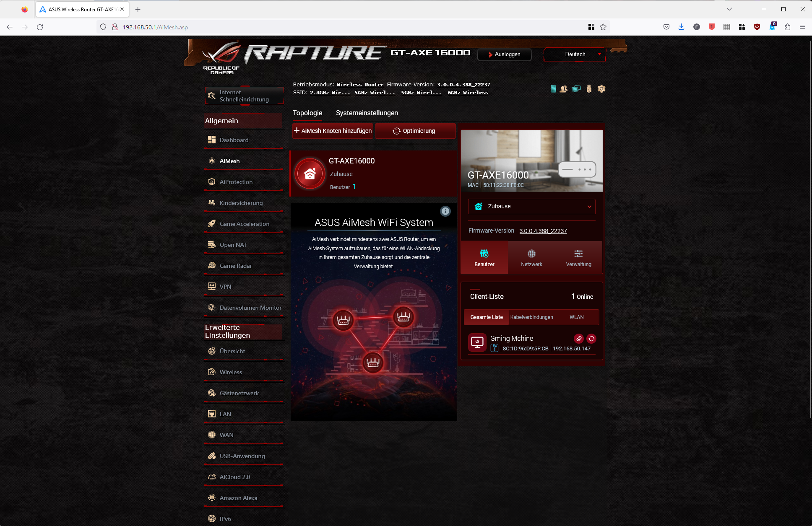This screenshot has width=812, height=526.
Task: Open the Deutsch language dropdown
Action: pyautogui.click(x=575, y=54)
